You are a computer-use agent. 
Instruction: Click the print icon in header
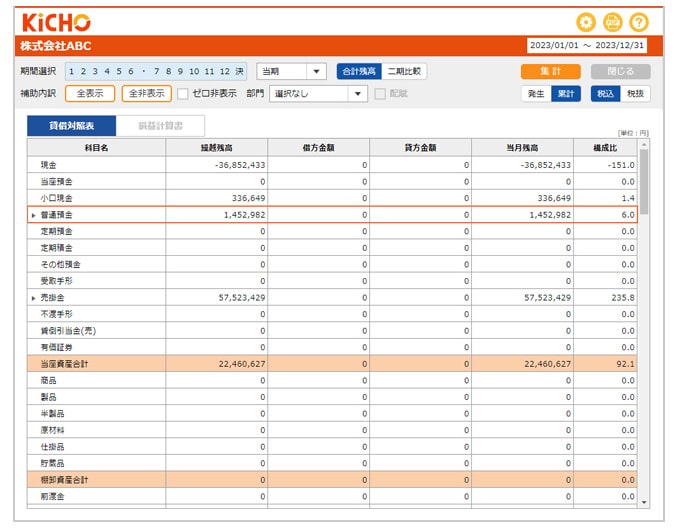pos(612,22)
